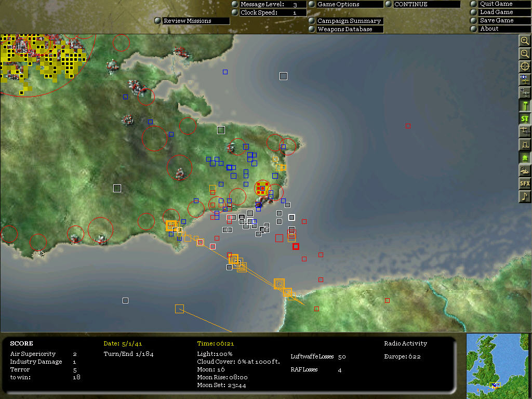Toggle SFX sound effects
Viewport: 532px width, 399px height.
[x=525, y=183]
